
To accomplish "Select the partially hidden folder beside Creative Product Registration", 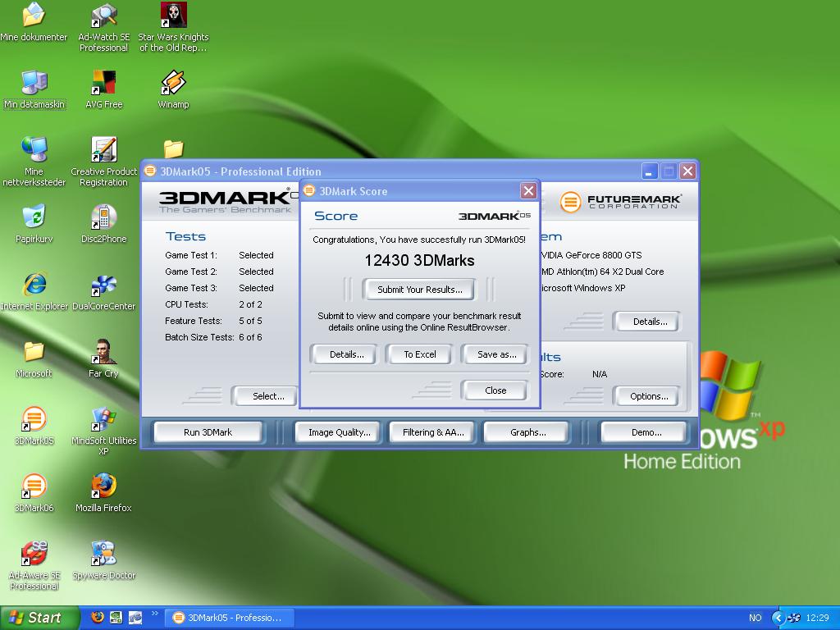I will click(174, 148).
